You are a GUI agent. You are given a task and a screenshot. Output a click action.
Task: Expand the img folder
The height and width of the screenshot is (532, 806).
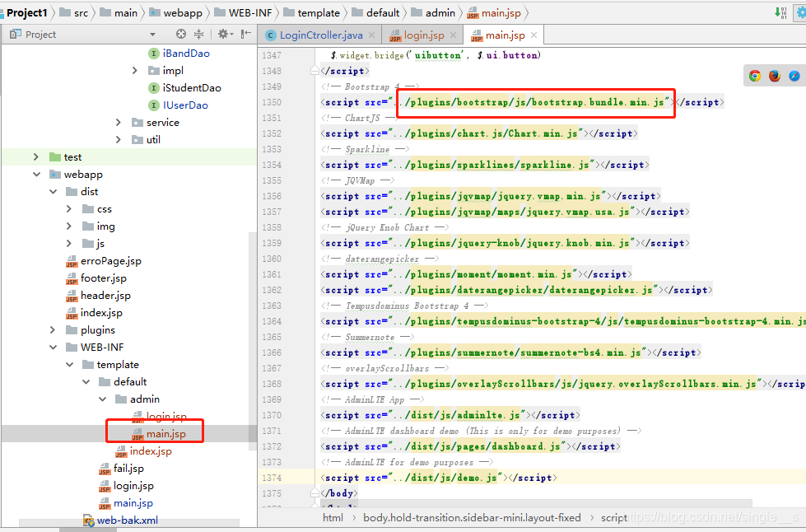point(69,226)
